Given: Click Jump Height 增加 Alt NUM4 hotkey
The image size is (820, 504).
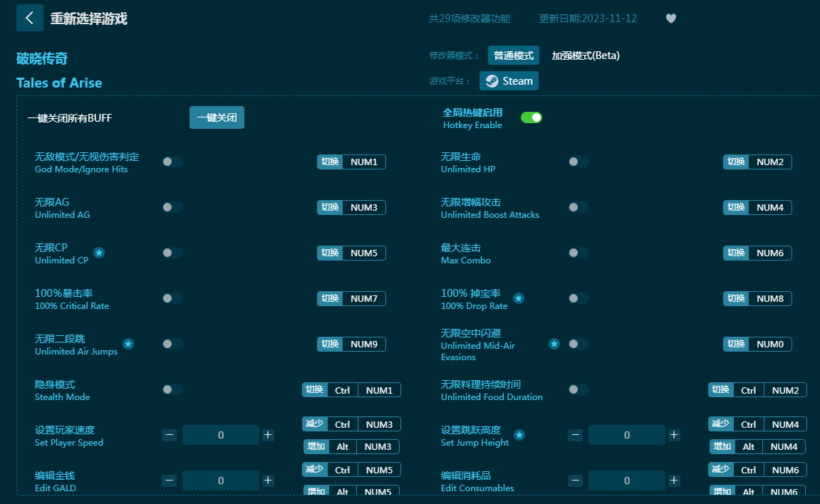Looking at the screenshot, I should pos(757,446).
